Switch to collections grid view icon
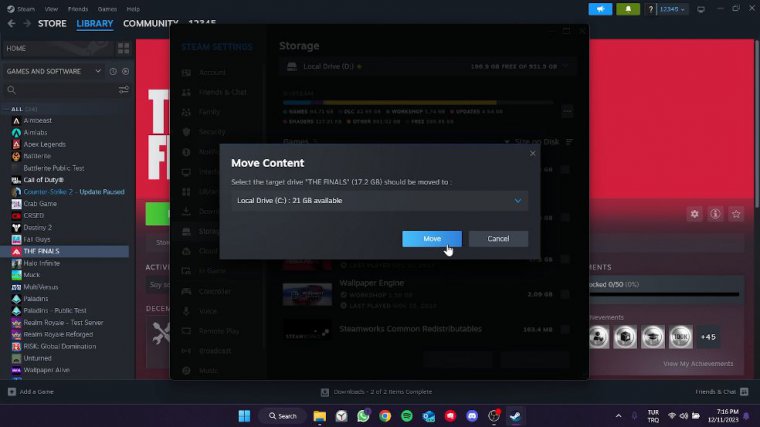This screenshot has height=427, width=760. pos(123,48)
